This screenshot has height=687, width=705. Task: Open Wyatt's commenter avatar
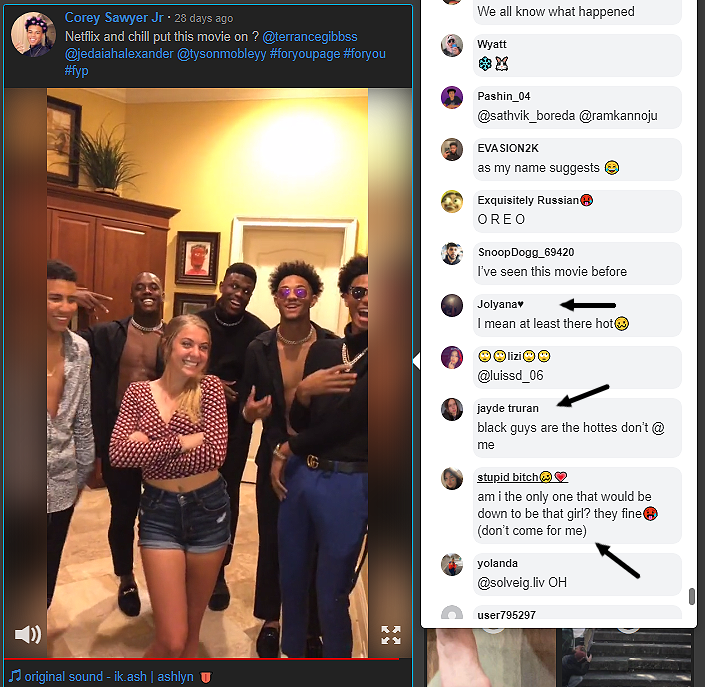click(452, 45)
